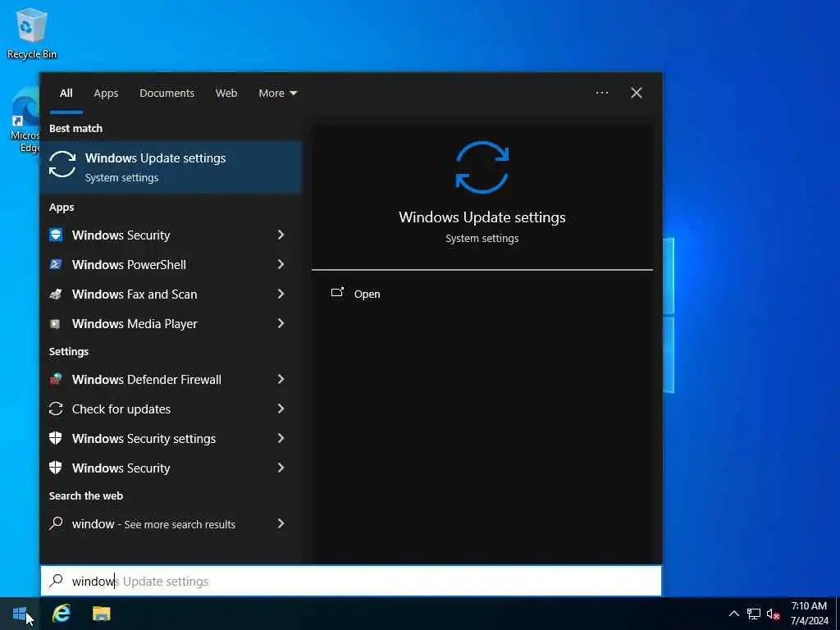Close the search panel with X
Screen dimensions: 840x630
tap(637, 94)
